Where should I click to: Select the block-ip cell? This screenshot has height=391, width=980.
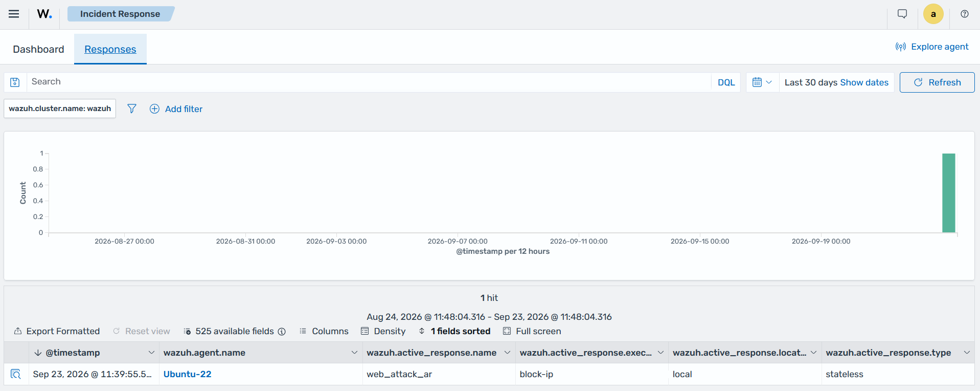point(591,374)
